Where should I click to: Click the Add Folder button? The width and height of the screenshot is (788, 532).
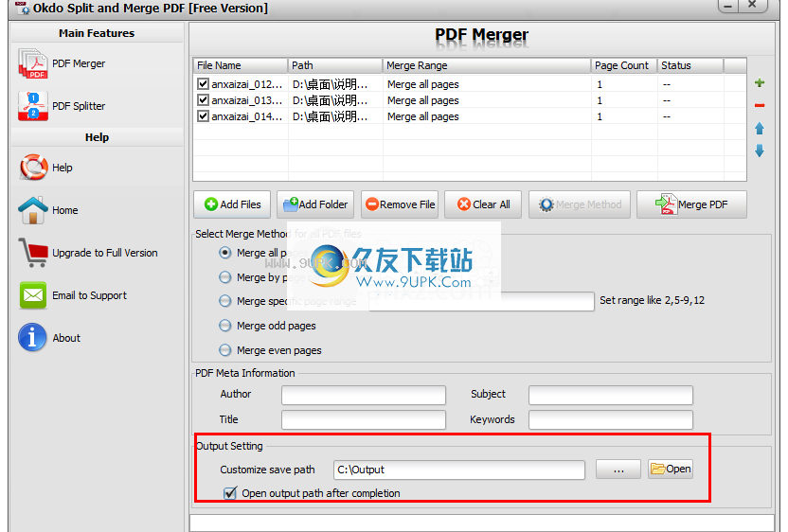315,204
